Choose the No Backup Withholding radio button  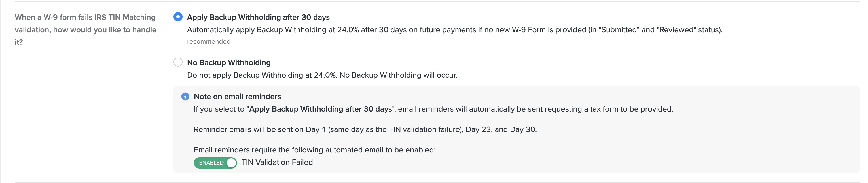[178, 62]
